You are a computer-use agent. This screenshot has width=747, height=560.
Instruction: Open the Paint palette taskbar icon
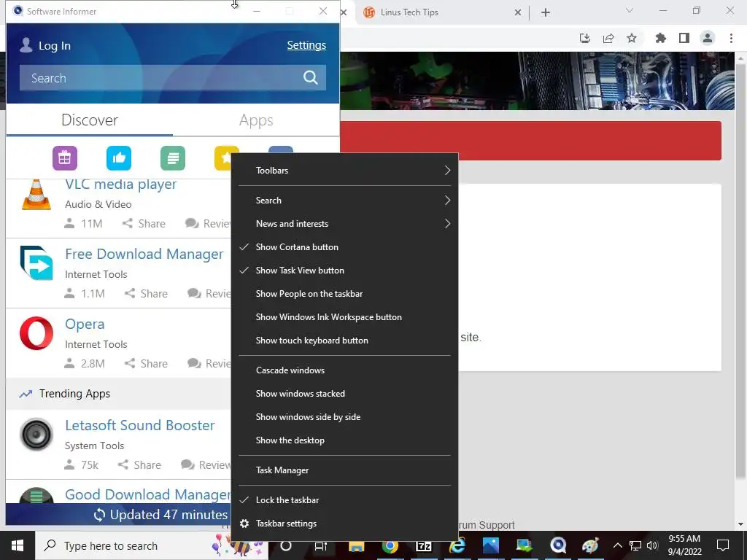[x=591, y=545]
